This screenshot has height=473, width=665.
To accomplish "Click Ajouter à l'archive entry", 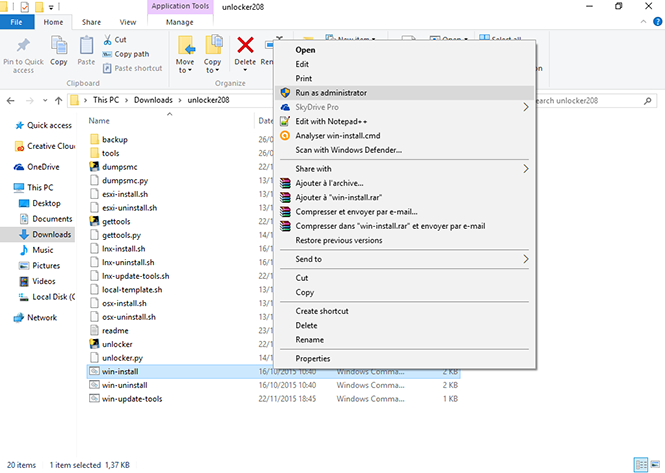I will point(405,183).
